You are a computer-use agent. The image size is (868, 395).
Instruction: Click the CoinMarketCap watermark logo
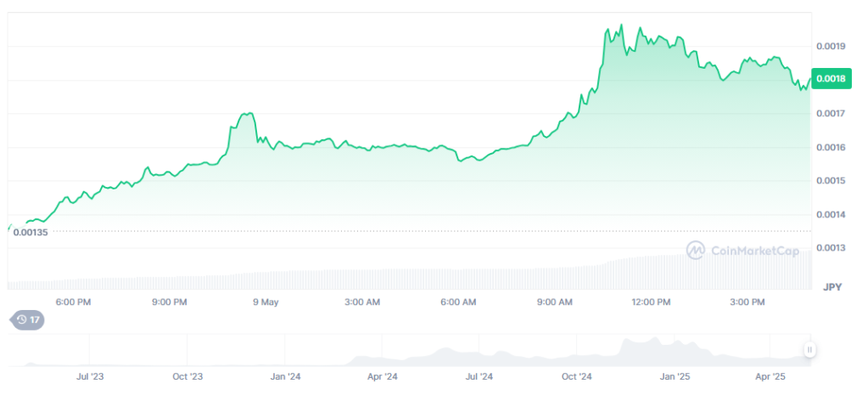(x=743, y=251)
